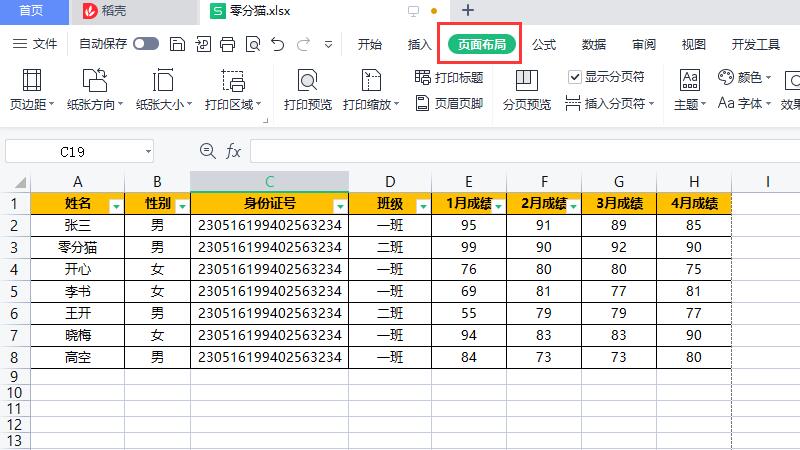The width and height of the screenshot is (800, 450).
Task: Open the 页边距 (margins) tool
Action: (32, 88)
